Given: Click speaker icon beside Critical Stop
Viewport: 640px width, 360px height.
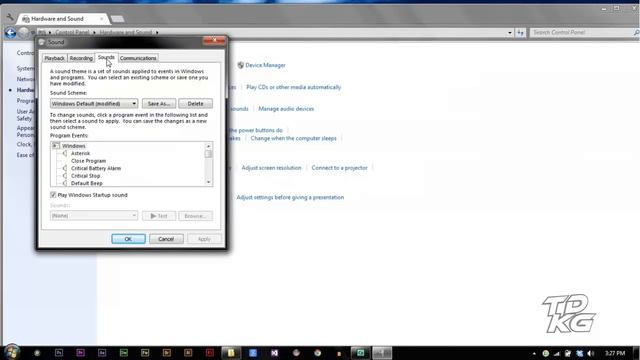Looking at the screenshot, I should coord(64,176).
